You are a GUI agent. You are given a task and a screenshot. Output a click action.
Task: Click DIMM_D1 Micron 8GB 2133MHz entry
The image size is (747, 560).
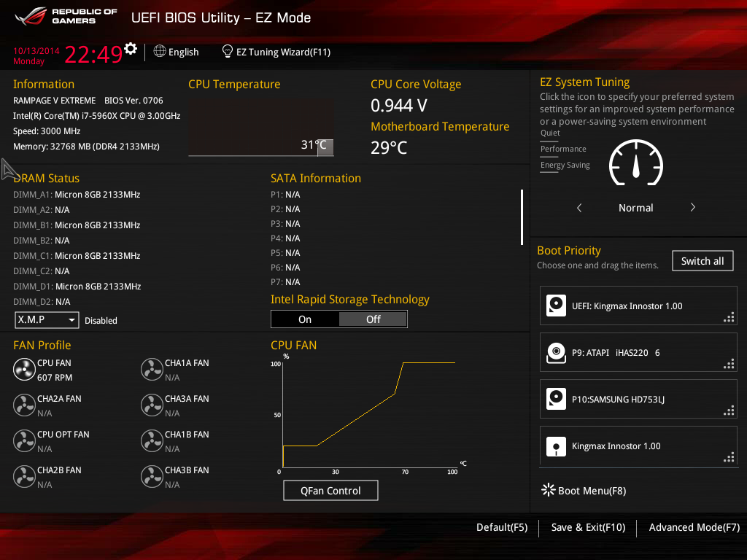(x=77, y=286)
